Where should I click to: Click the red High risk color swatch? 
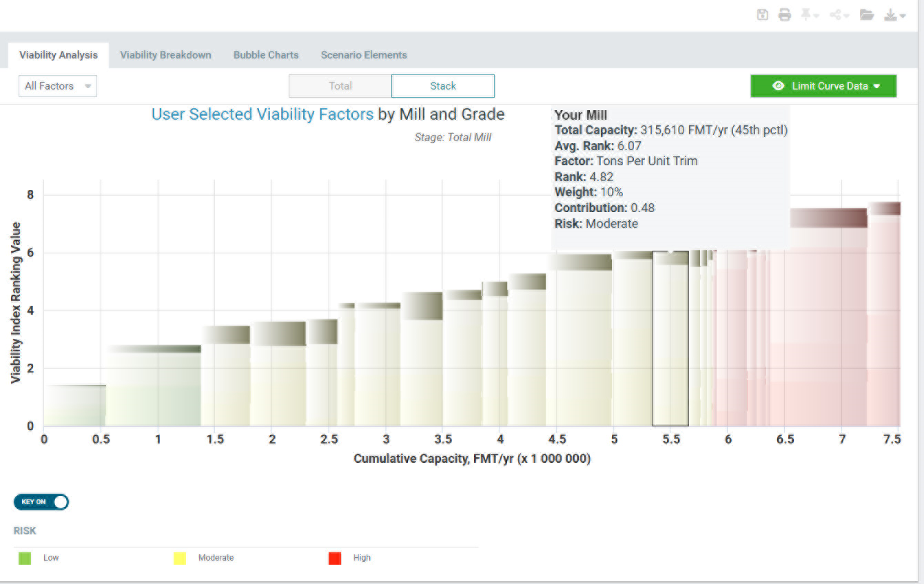335,558
